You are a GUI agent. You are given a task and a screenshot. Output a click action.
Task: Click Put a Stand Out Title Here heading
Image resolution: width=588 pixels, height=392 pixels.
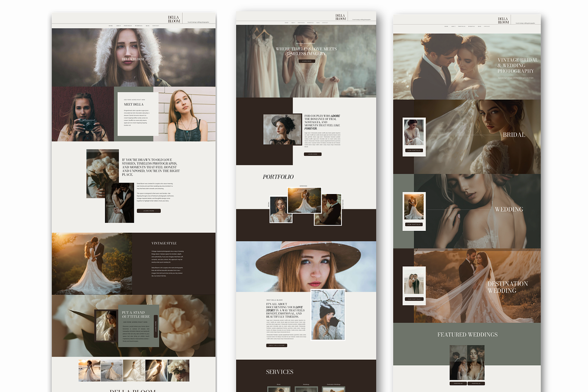[x=136, y=314]
